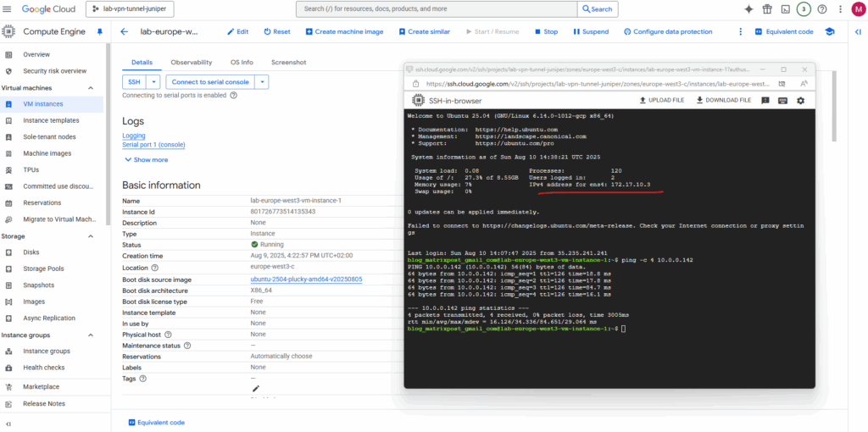Send feedback in SSH-in-browser window
This screenshot has height=432, width=868.
765,100
